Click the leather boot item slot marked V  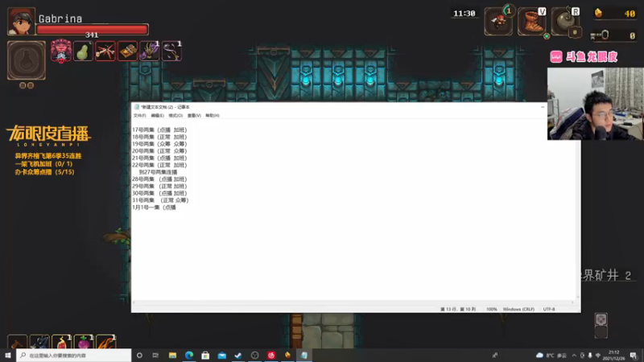coord(531,21)
